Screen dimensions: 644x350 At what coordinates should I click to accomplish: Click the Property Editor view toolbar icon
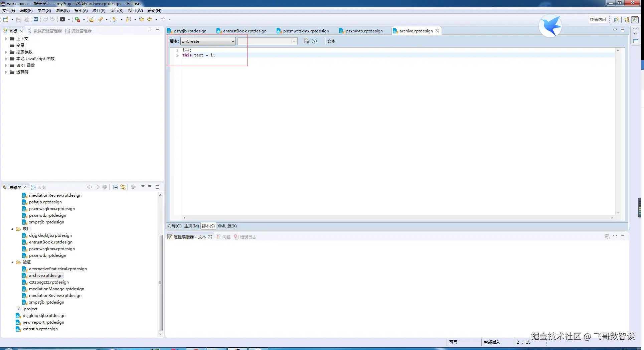607,237
